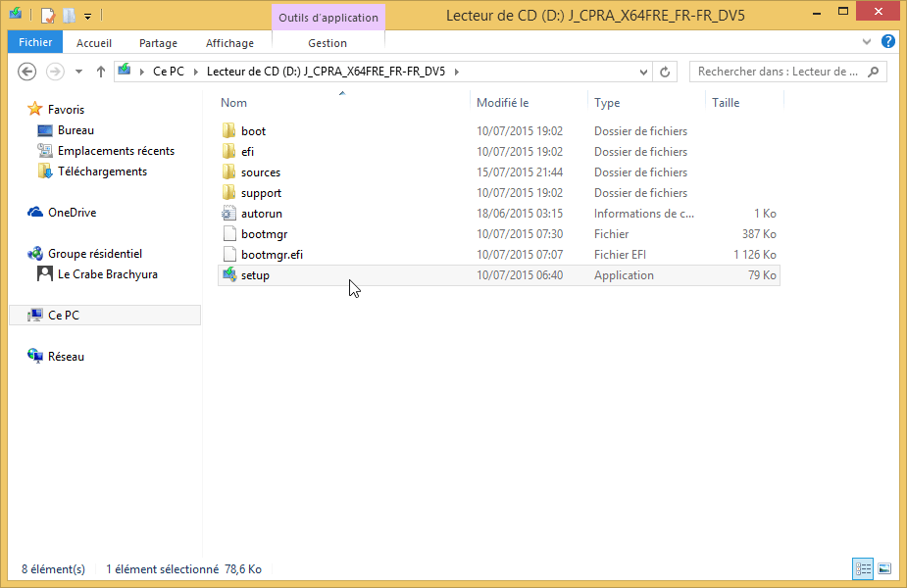Screen dimensions: 907x588
Task: Open the address bar history dropdown
Action: tap(643, 72)
